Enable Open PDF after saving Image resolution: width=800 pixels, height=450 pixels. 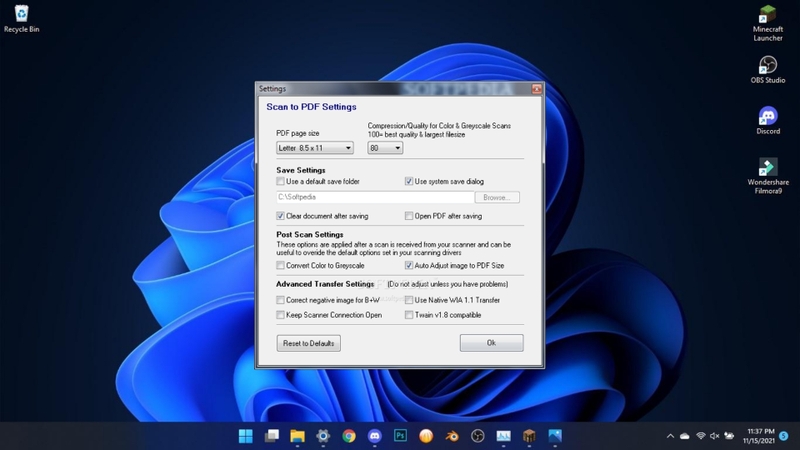pyautogui.click(x=409, y=216)
